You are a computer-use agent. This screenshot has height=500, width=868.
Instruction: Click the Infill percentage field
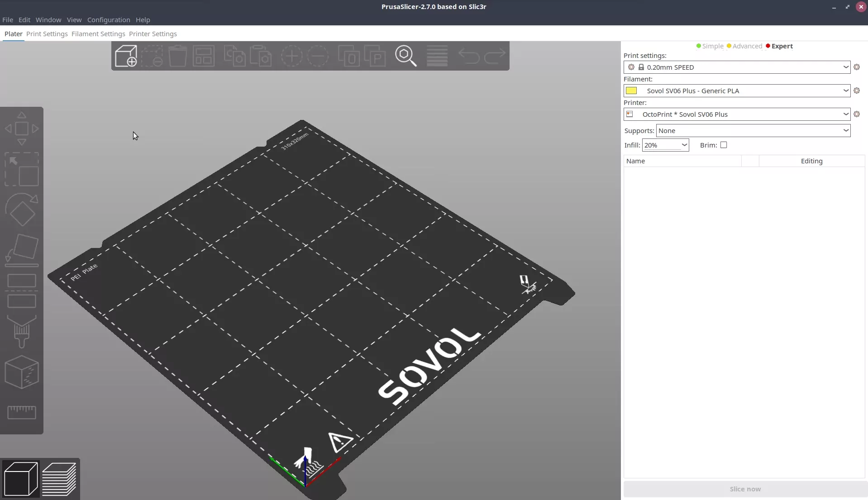661,145
